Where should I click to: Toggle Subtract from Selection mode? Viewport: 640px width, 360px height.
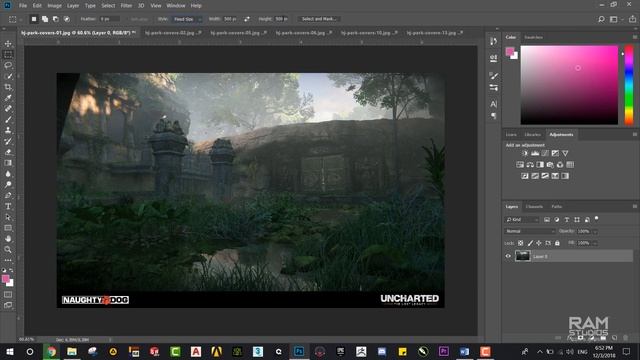coord(56,19)
